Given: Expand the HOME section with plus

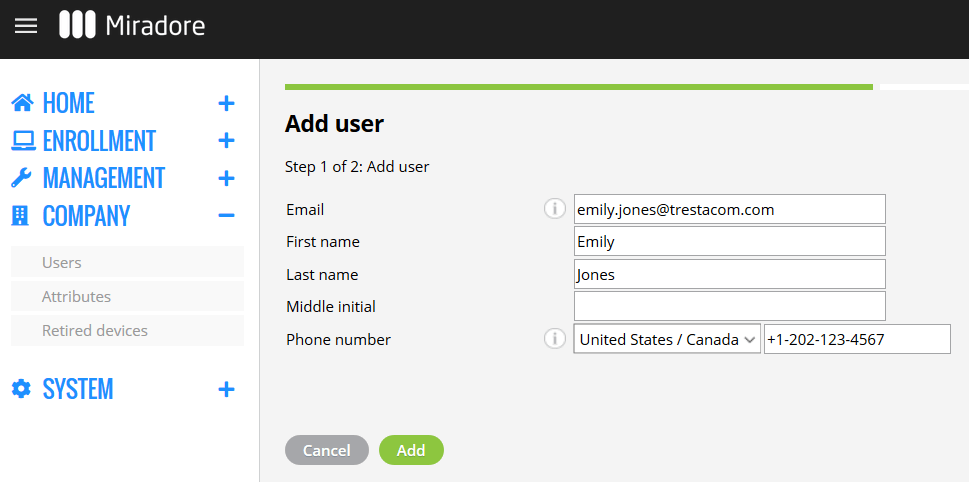Looking at the screenshot, I should 226,103.
